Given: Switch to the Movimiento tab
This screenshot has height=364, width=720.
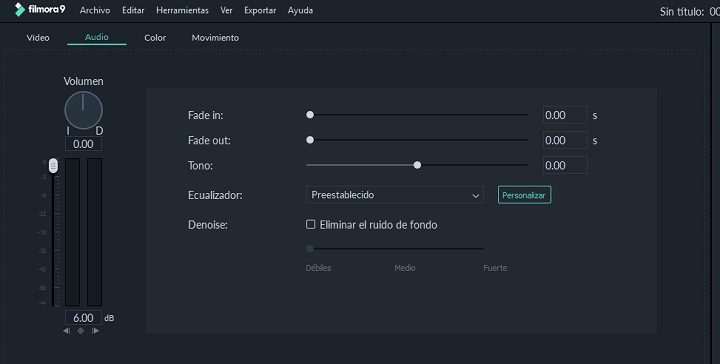Looking at the screenshot, I should click(215, 38).
